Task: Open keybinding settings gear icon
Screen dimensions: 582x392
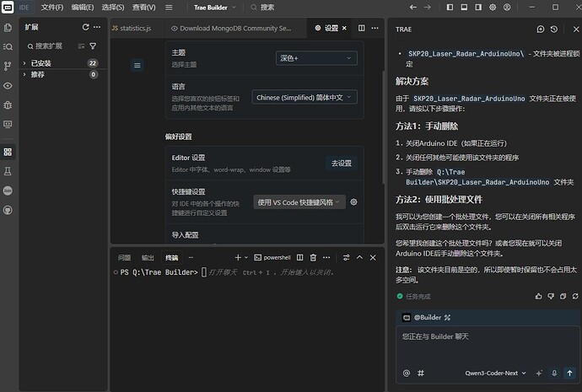Action: [353, 202]
